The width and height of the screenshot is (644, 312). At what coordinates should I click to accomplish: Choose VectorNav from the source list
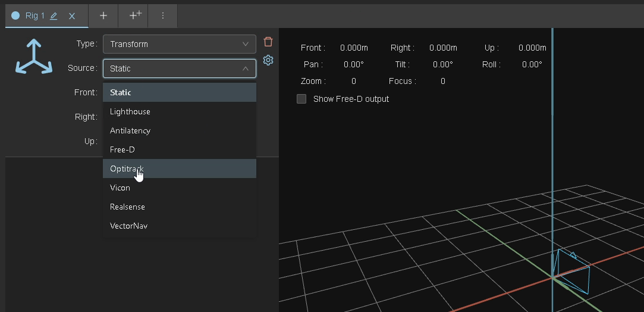pyautogui.click(x=179, y=226)
